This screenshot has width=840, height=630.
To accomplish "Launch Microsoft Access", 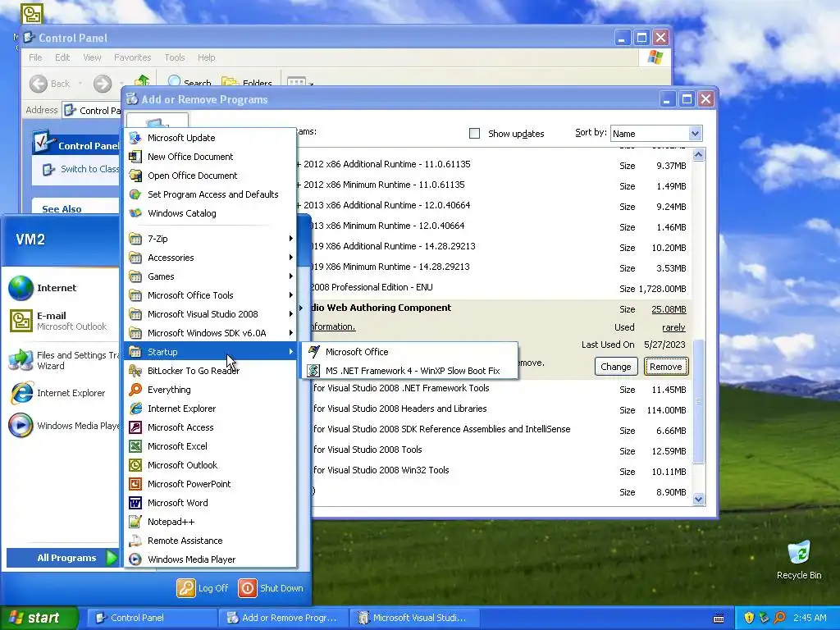I will point(210,427).
